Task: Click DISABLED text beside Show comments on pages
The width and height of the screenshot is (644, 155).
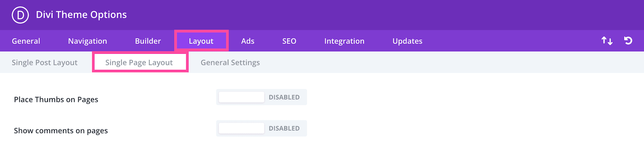Action: click(284, 128)
